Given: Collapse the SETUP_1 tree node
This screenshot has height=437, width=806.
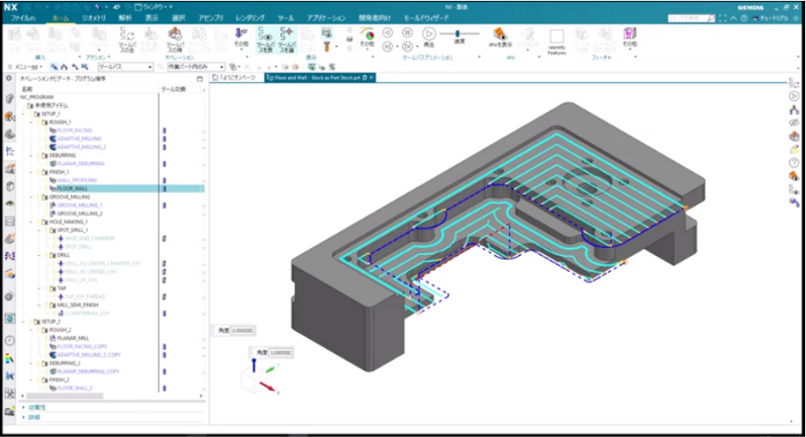Looking at the screenshot, I should tap(23, 114).
